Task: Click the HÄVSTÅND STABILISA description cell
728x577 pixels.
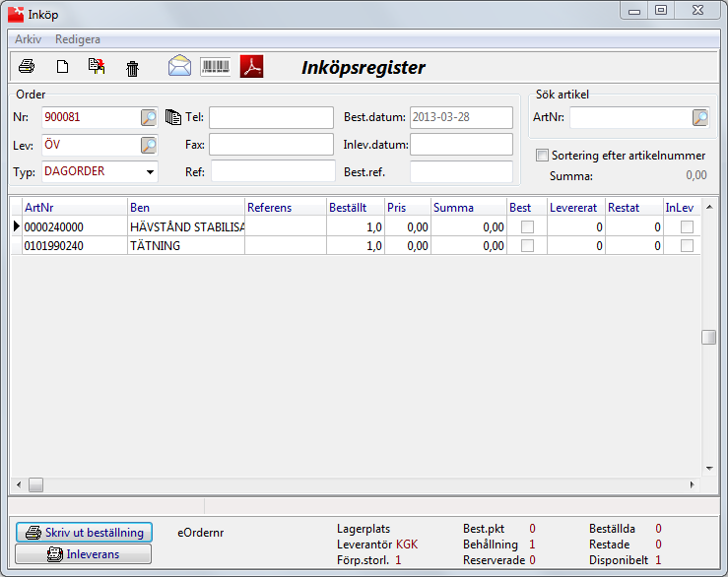Action: [x=186, y=227]
